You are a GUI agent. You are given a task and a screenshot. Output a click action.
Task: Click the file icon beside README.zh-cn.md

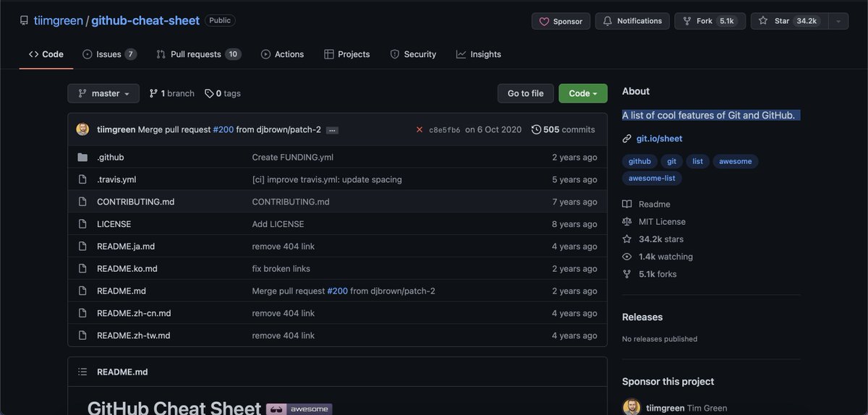[82, 313]
